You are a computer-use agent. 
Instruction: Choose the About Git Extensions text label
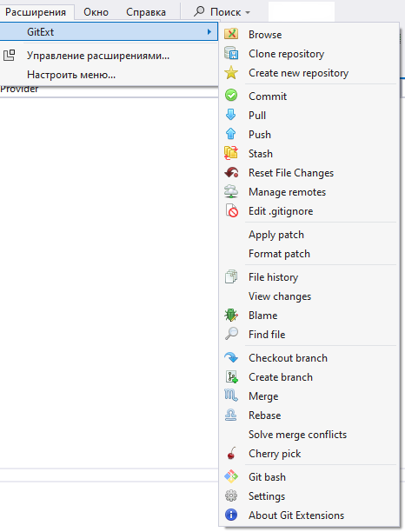[296, 515]
